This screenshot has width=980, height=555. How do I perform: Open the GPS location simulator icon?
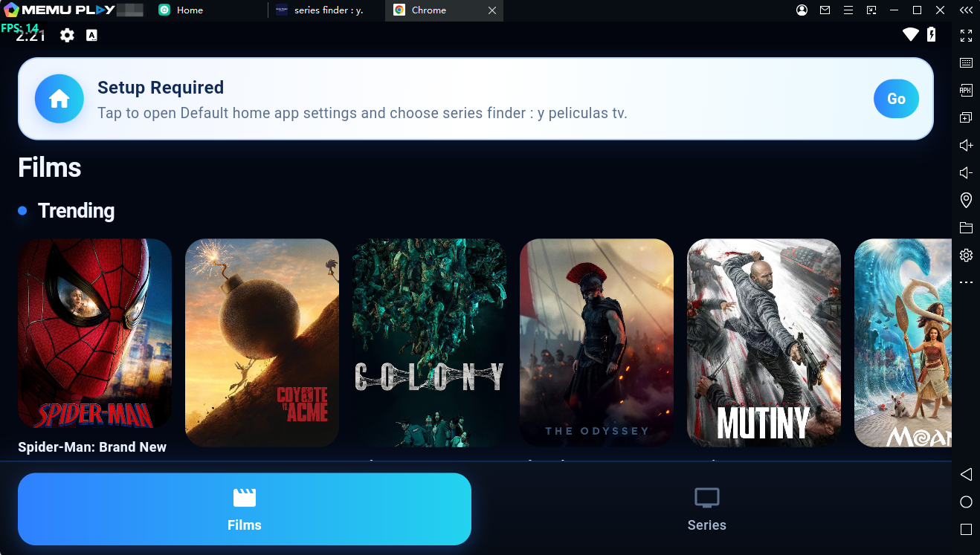point(966,200)
